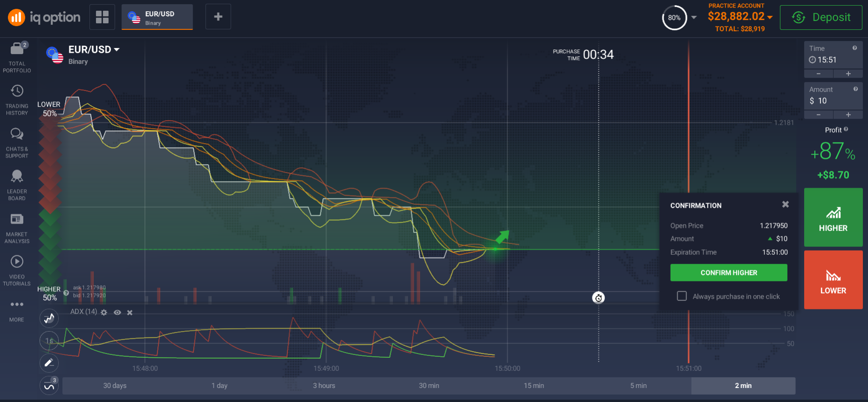The width and height of the screenshot is (868, 402).
Task: Switch to the EUR/USD Binary tab
Action: [157, 17]
